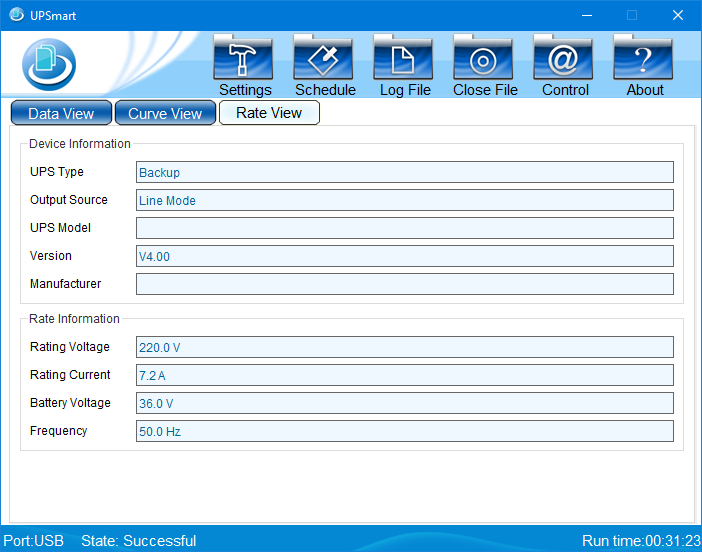
Task: Close the UPSmart window
Action: point(678,15)
